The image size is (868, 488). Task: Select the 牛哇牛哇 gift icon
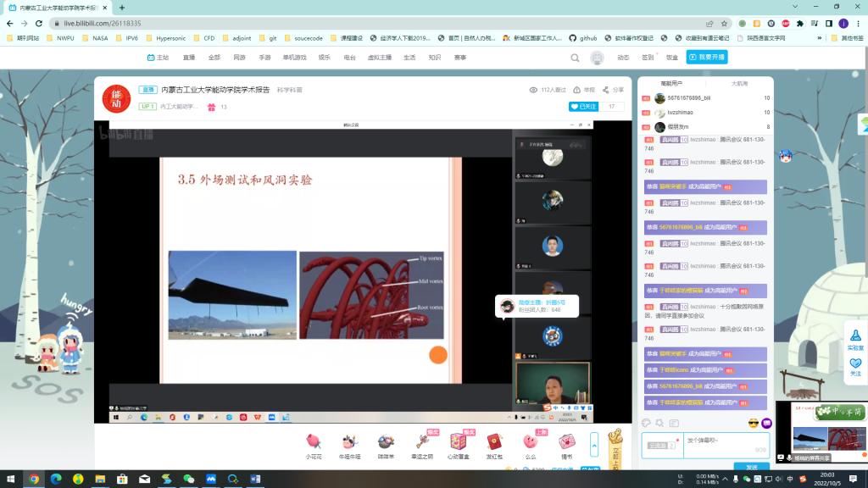(x=349, y=441)
